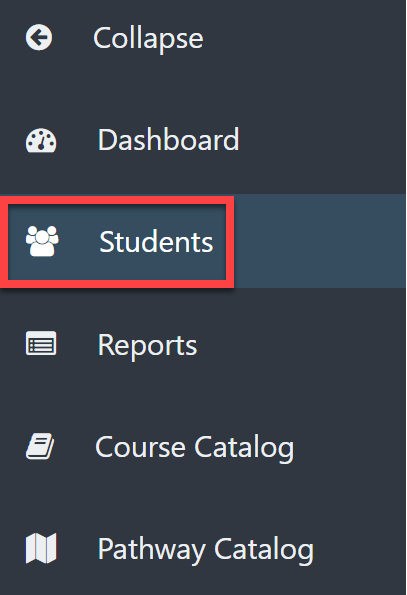Click the word Catalog in Pathway Catalog
Screen dimensions: 407x595
point(264,550)
